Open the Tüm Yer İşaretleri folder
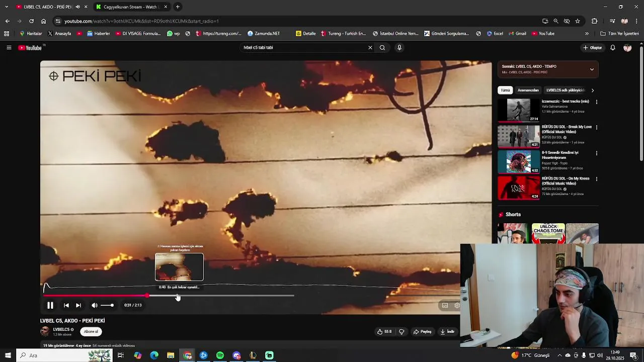The height and width of the screenshot is (362, 644). (620, 34)
